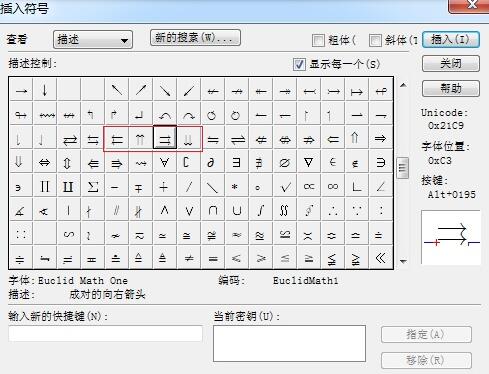The height and width of the screenshot is (374, 489).
Task: Pick the north-west diagonal arrow symbol
Action: pos(117,90)
